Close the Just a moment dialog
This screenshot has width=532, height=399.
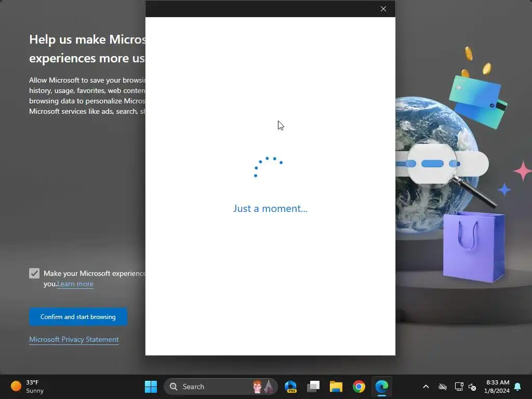[x=383, y=9]
